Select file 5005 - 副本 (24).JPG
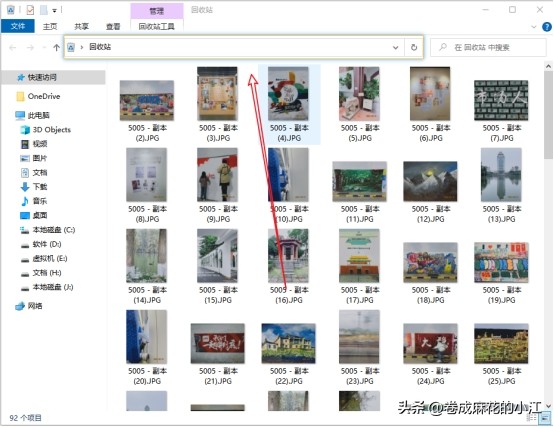Image resolution: width=554 pixels, height=427 pixels. pos(430,354)
